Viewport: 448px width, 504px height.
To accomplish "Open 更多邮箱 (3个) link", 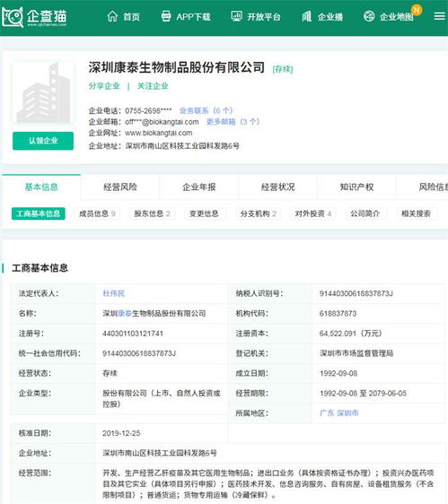I will tap(233, 122).
